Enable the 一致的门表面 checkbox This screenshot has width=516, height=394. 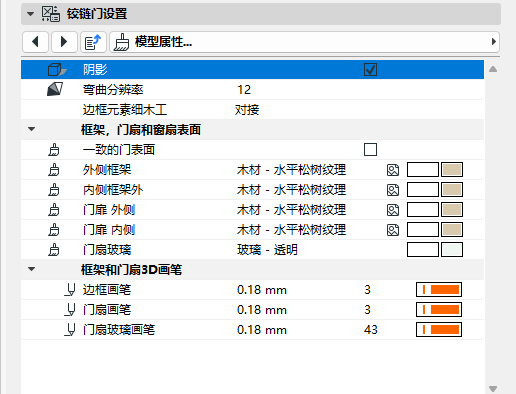(x=370, y=150)
